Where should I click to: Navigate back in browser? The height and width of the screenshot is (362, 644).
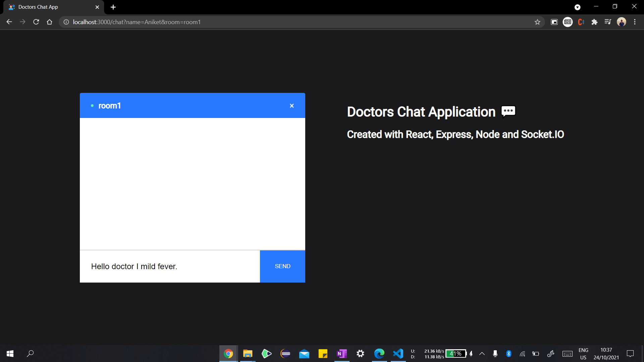(9, 22)
